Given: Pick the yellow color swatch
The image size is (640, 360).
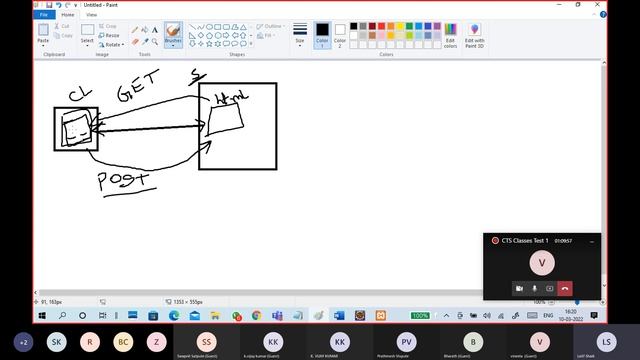Looking at the screenshot, I should (x=400, y=26).
